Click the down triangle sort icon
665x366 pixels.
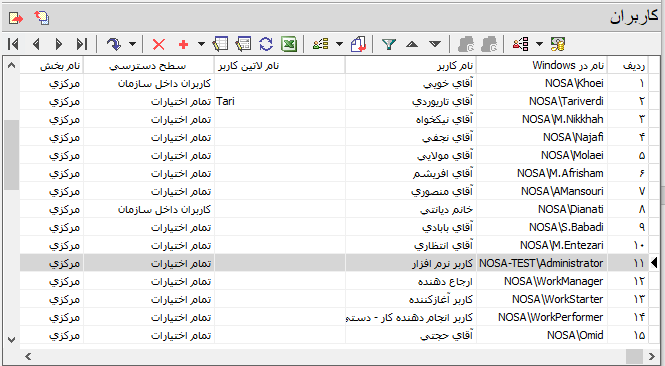coord(435,44)
